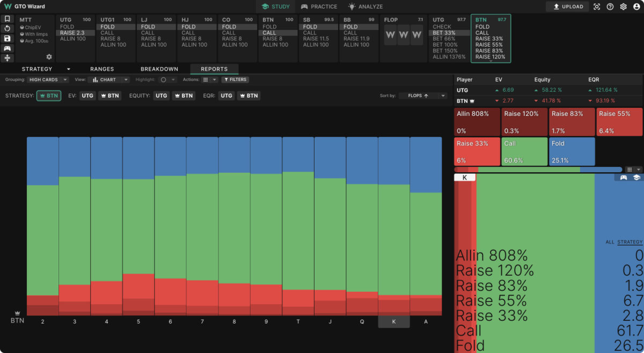Select BTN CALL preflop action

click(x=278, y=33)
